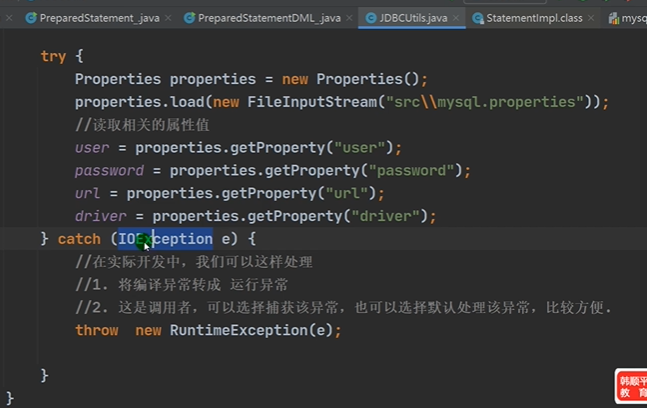Click the italic password variable

(109, 170)
